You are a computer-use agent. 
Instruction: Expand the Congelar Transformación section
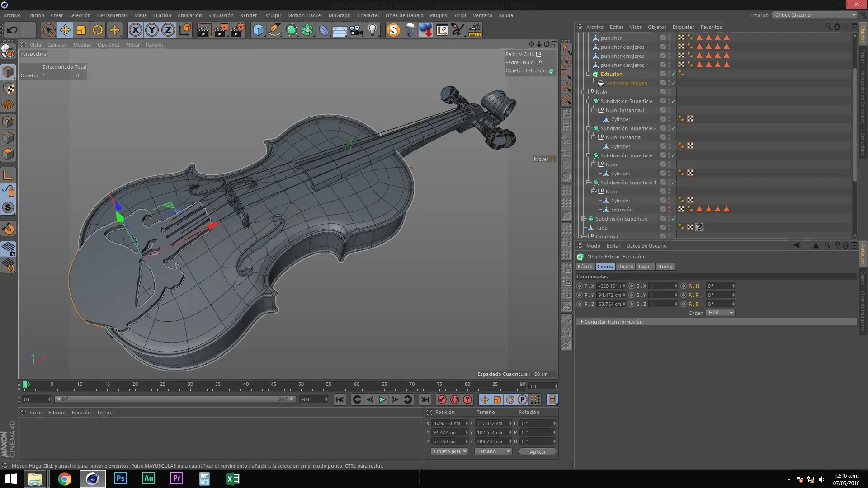point(581,322)
